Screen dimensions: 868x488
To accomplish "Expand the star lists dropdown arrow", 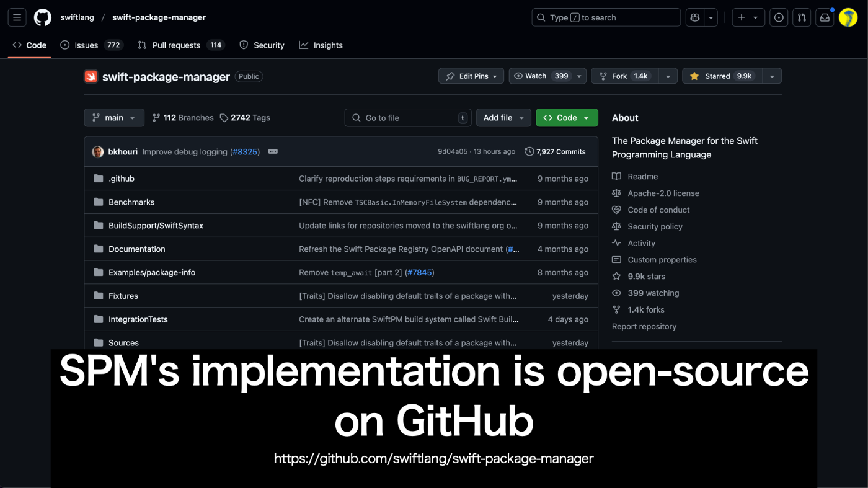I will click(772, 76).
